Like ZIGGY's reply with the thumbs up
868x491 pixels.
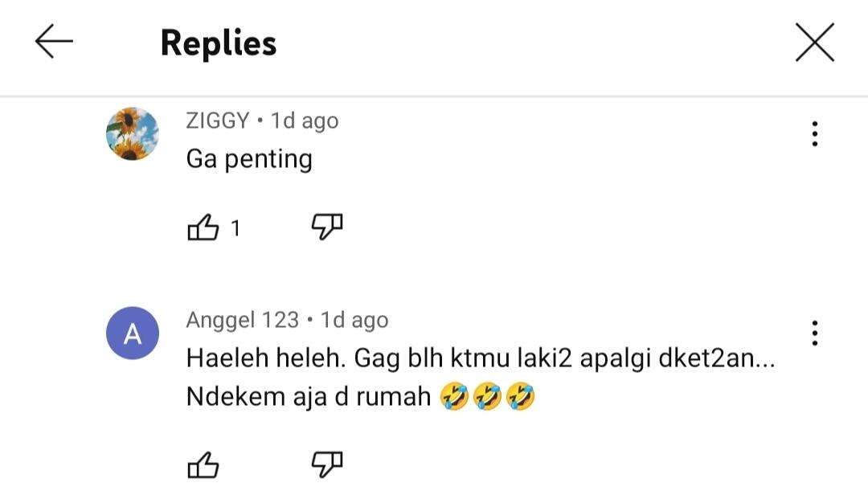coord(204,226)
